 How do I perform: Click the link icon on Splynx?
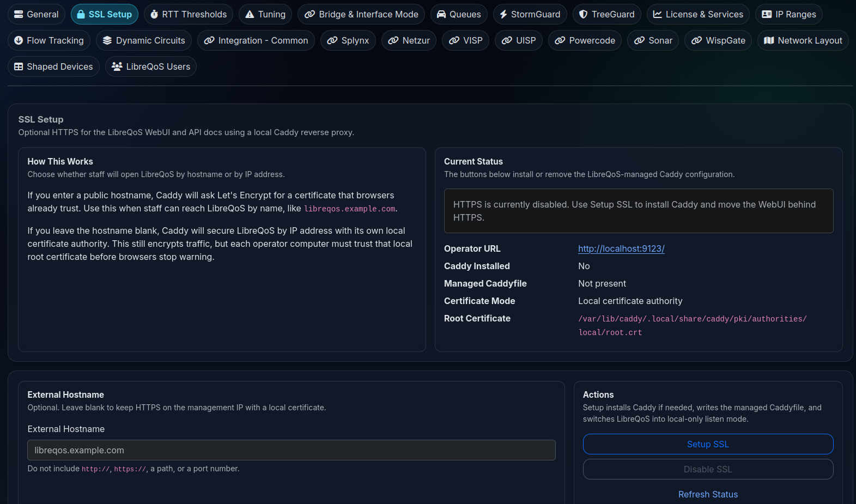tap(332, 40)
